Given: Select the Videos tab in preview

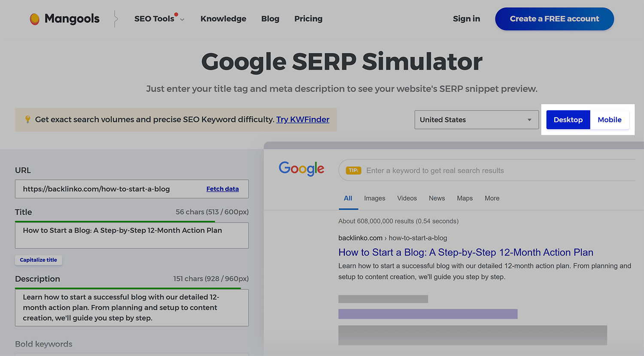Looking at the screenshot, I should click(x=407, y=198).
